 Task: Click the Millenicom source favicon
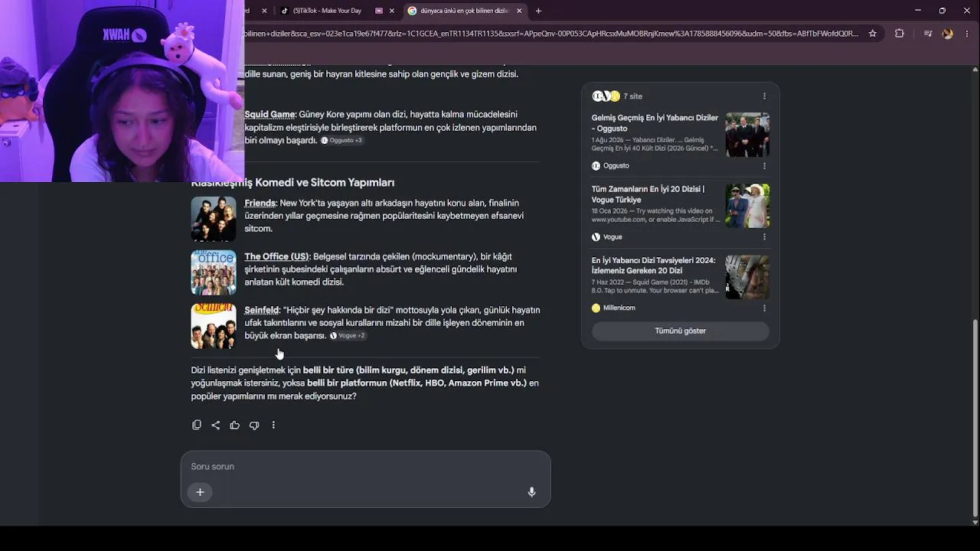(x=596, y=308)
